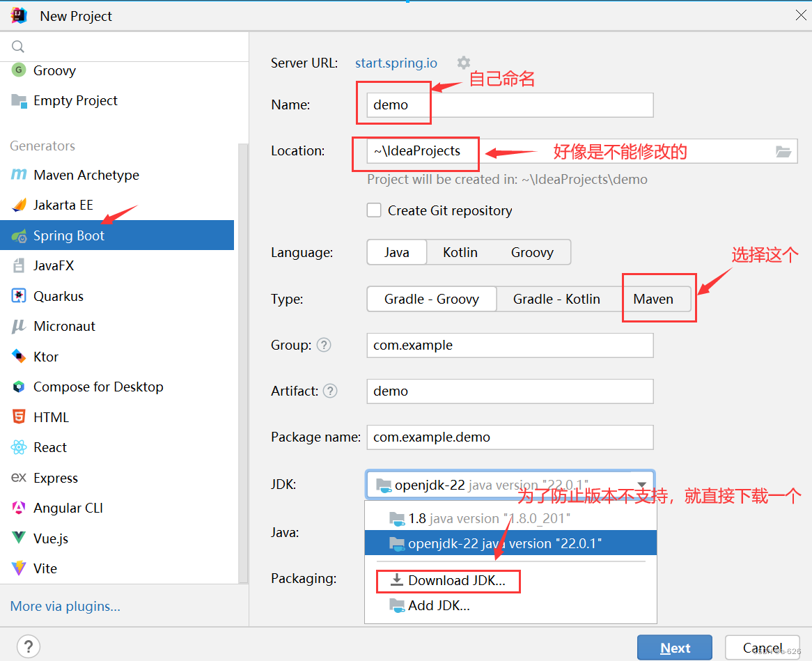This screenshot has height=661, width=812.
Task: Switch project Type to Gradle - Kotlin
Action: click(557, 298)
